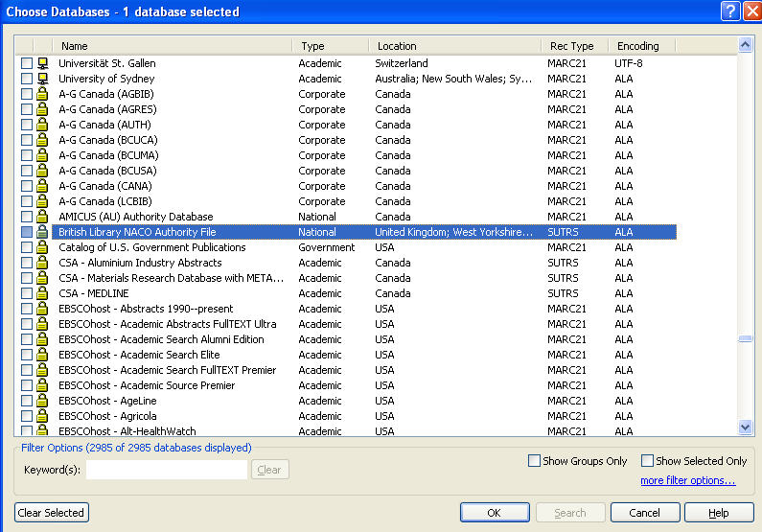
Task: Click the lock icon for EBSCOhost - Academic Abstracts FullTEXT Ultra
Action: (43, 324)
